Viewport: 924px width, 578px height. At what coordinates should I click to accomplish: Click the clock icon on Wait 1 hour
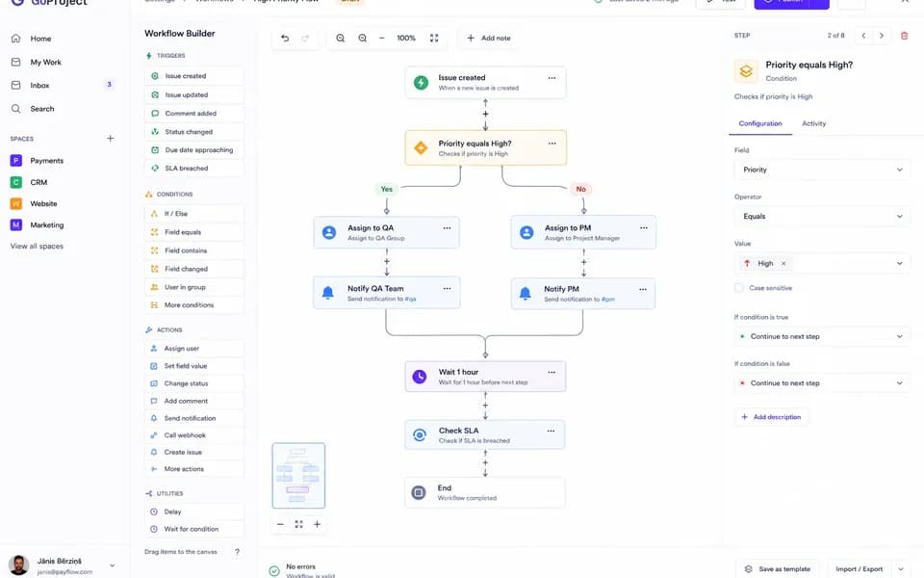coord(420,377)
